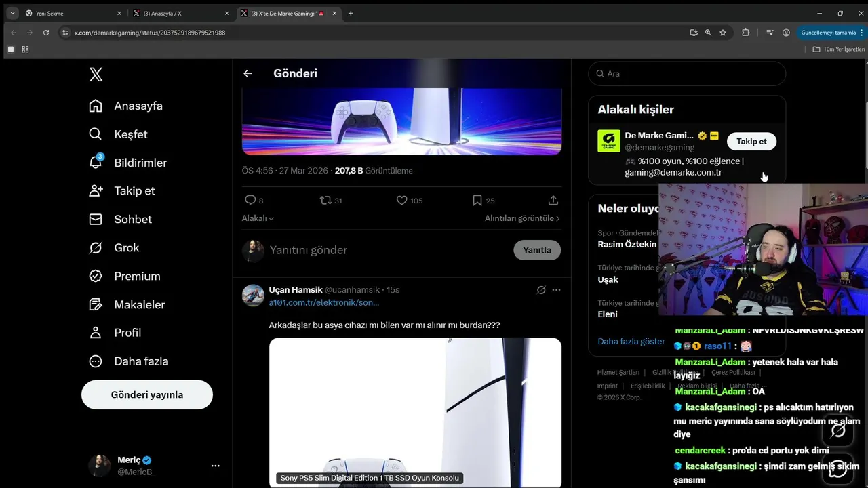Click the address bar URL
Image resolution: width=868 pixels, height=488 pixels.
pyautogui.click(x=150, y=32)
